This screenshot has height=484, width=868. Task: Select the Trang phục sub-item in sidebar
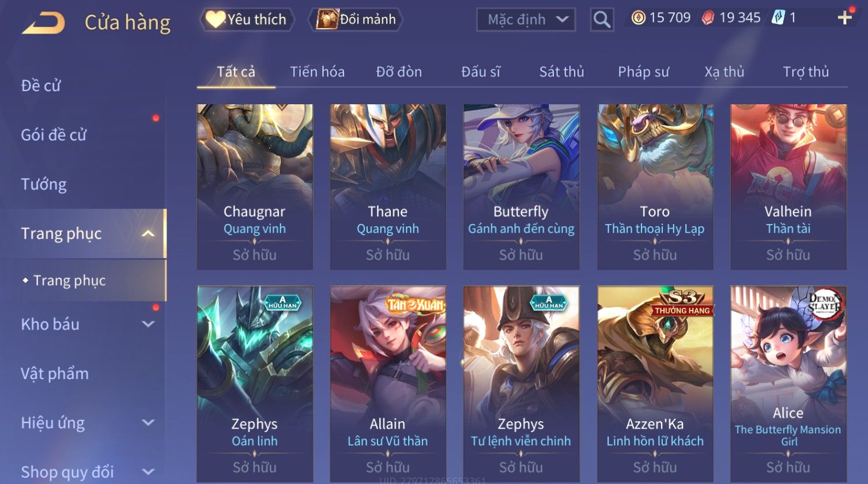69,281
